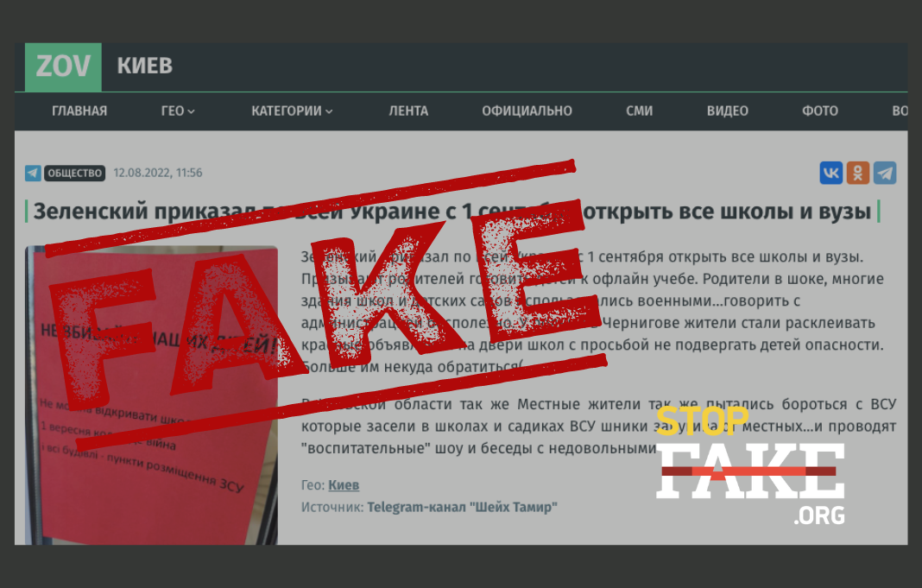This screenshot has width=922, height=588.
Task: Open the ЛЕНТА menu item
Action: point(408,111)
